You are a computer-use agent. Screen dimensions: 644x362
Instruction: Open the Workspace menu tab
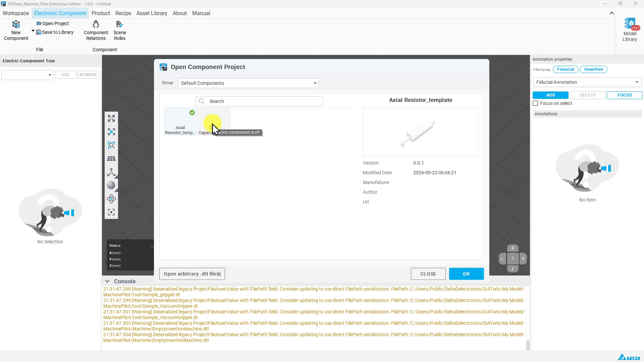[16, 13]
